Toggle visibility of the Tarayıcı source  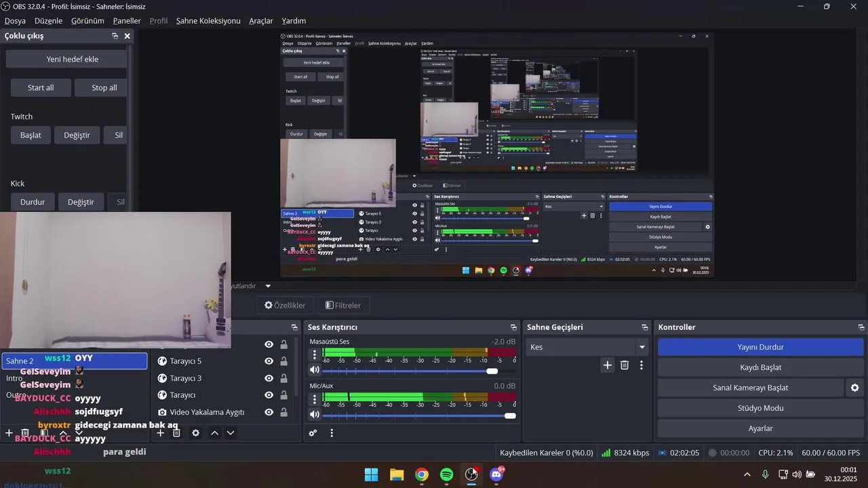(x=269, y=395)
